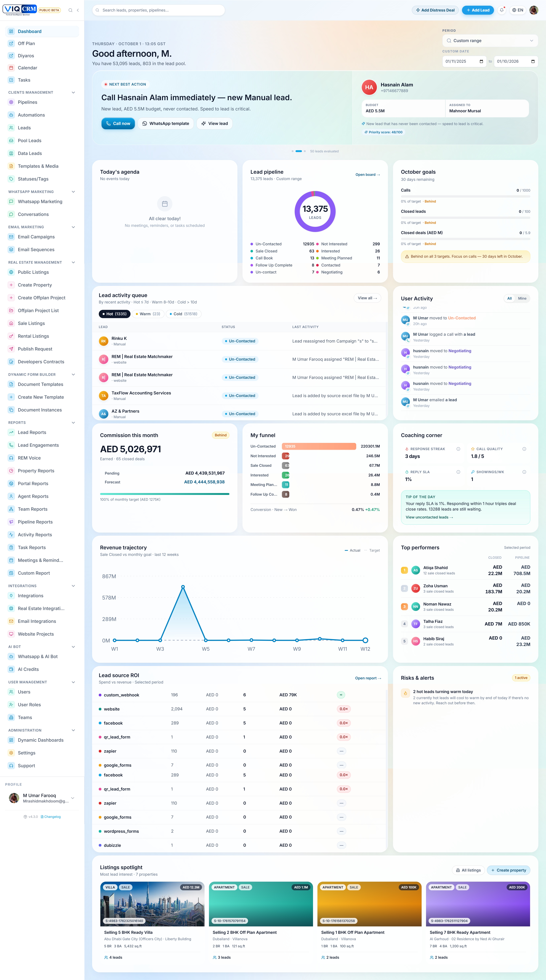Open the user avatar in the top bar

coord(533,10)
